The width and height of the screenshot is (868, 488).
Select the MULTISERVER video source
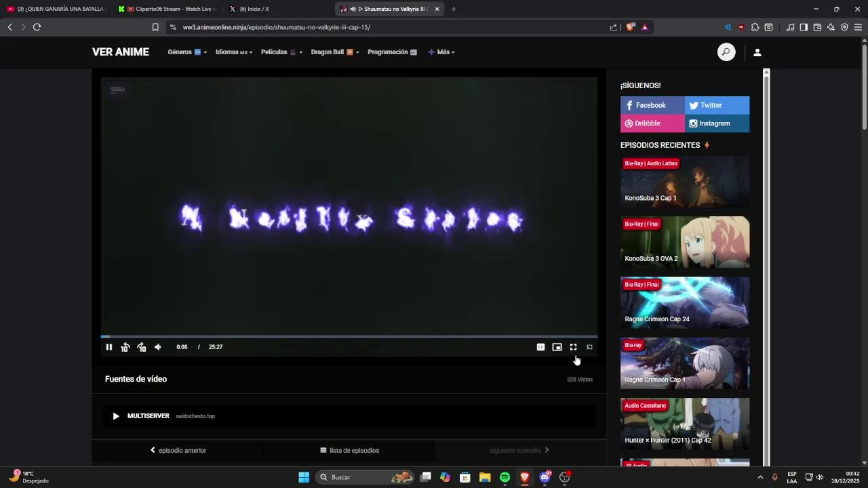click(349, 416)
